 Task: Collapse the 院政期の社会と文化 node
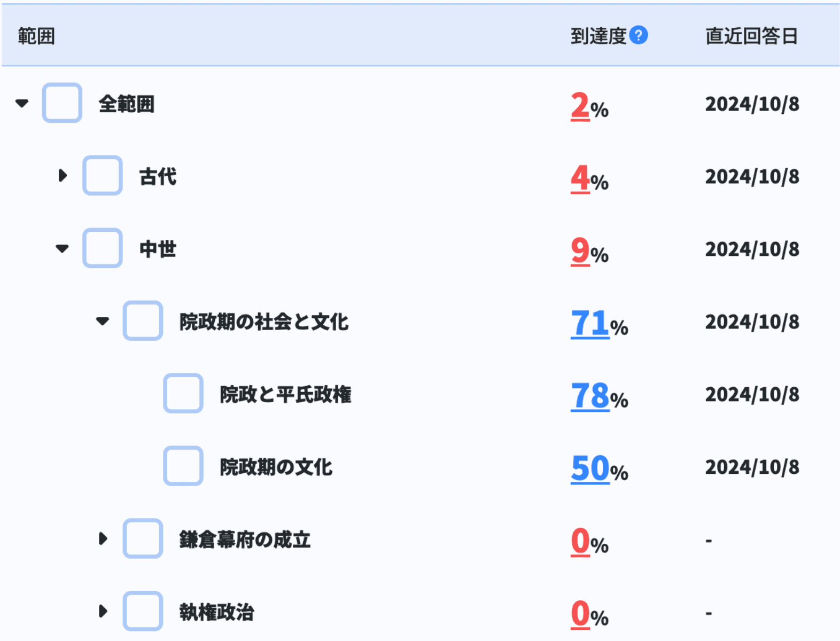coord(103,321)
